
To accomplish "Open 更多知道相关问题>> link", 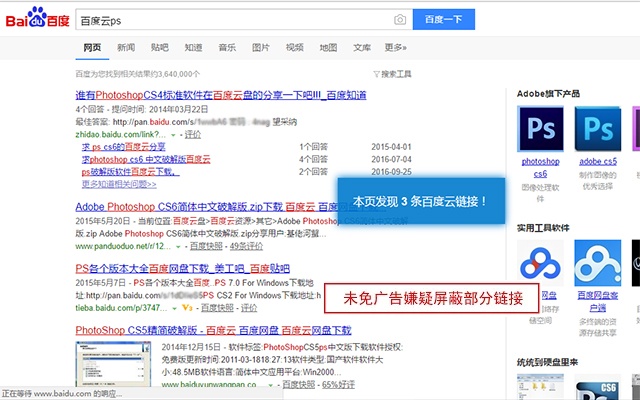I will [x=119, y=184].
